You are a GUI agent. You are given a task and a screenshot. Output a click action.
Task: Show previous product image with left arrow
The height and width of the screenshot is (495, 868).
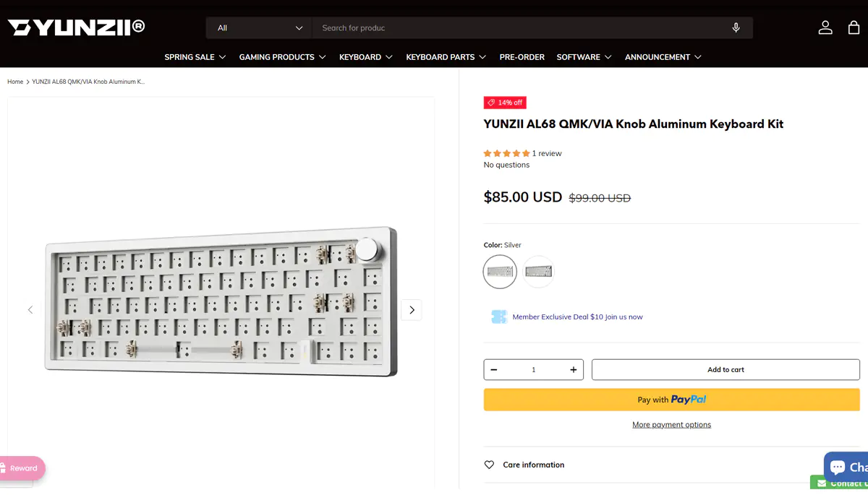(x=30, y=310)
